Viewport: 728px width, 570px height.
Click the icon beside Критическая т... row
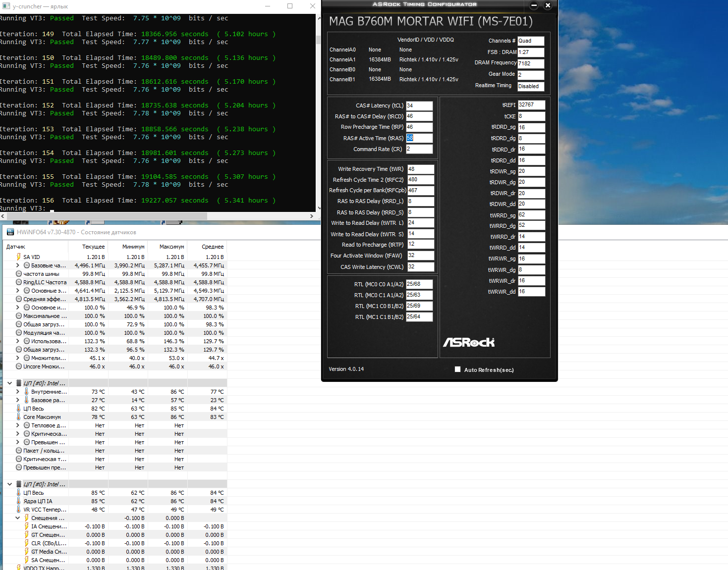click(19, 459)
